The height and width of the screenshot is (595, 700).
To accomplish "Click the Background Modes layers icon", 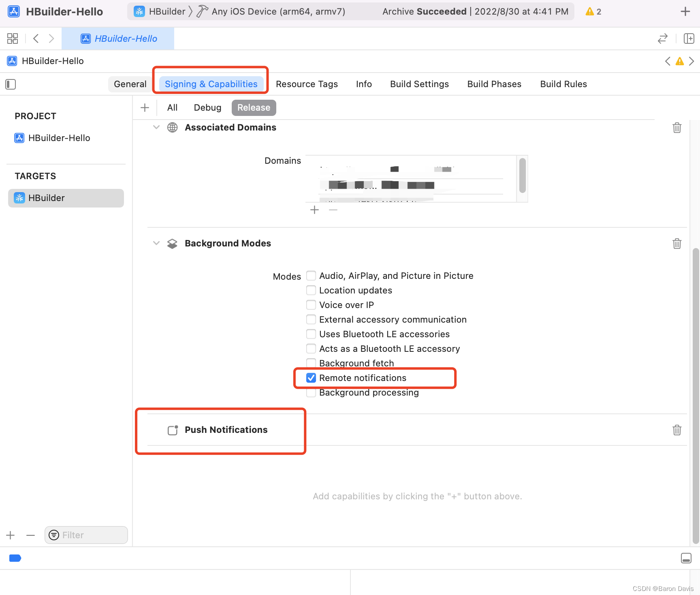I will point(173,244).
